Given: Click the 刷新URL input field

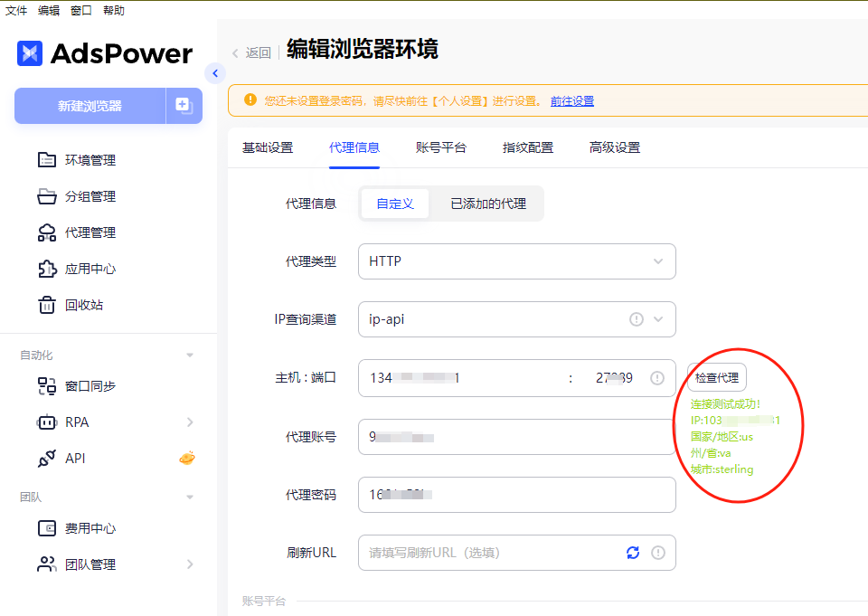Looking at the screenshot, I should tap(516, 553).
